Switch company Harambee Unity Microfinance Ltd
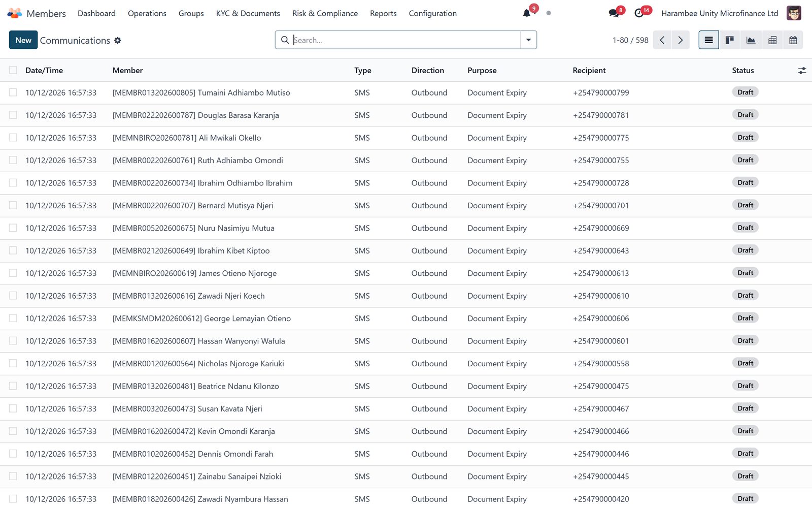The width and height of the screenshot is (812, 508). click(x=720, y=13)
